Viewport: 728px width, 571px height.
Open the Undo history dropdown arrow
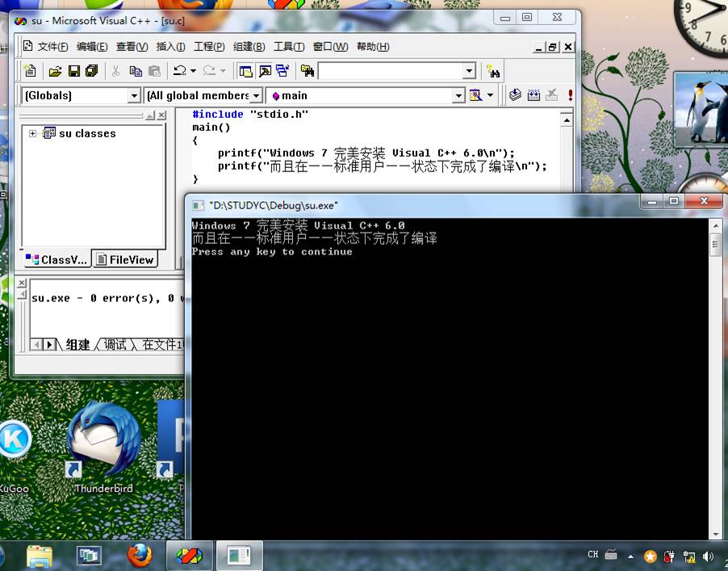pyautogui.click(x=193, y=71)
